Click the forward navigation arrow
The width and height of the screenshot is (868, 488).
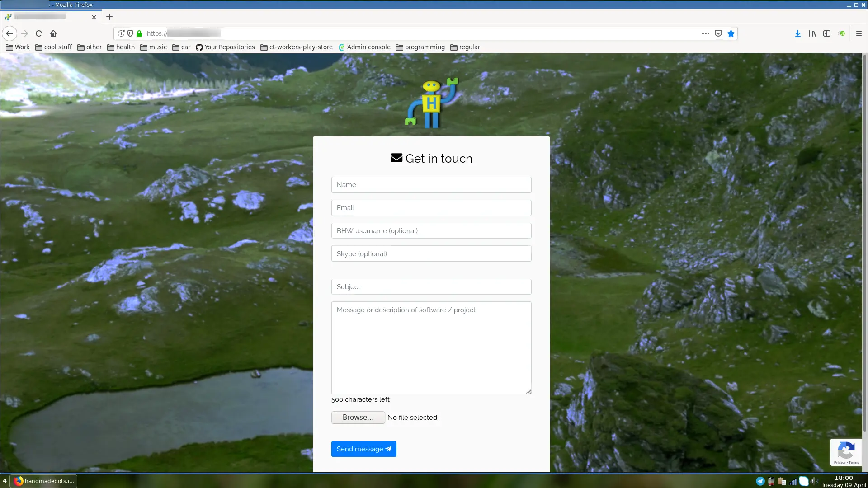pyautogui.click(x=24, y=33)
